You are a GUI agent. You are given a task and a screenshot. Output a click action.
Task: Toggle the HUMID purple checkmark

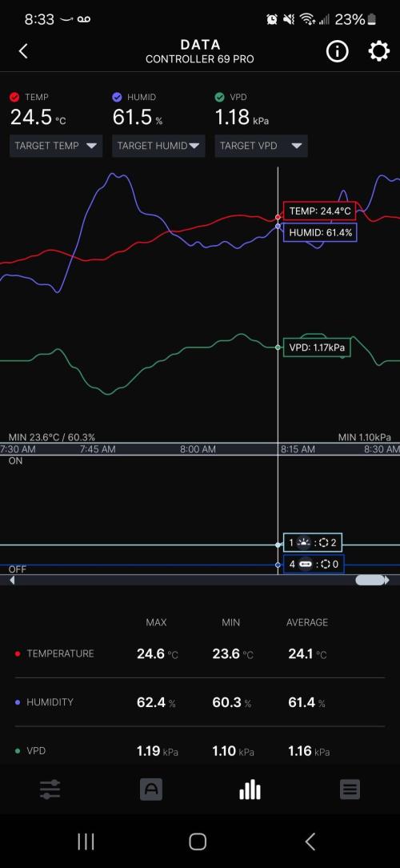[117, 97]
